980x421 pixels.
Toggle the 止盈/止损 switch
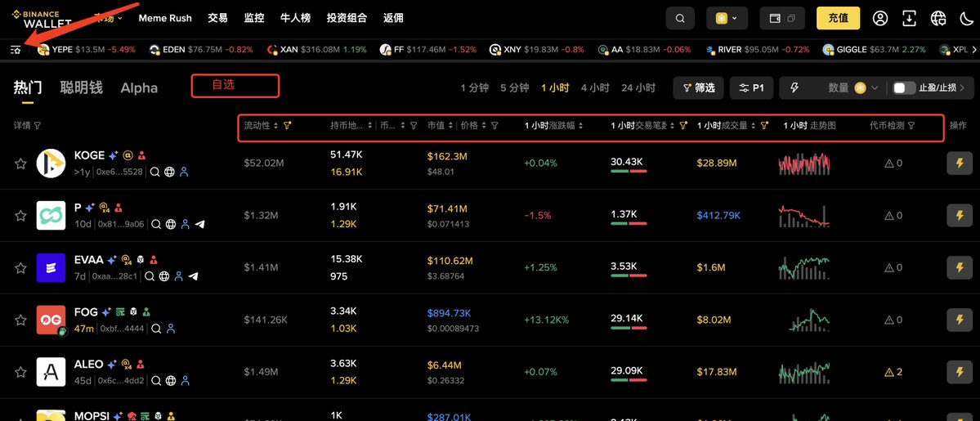pyautogui.click(x=904, y=88)
